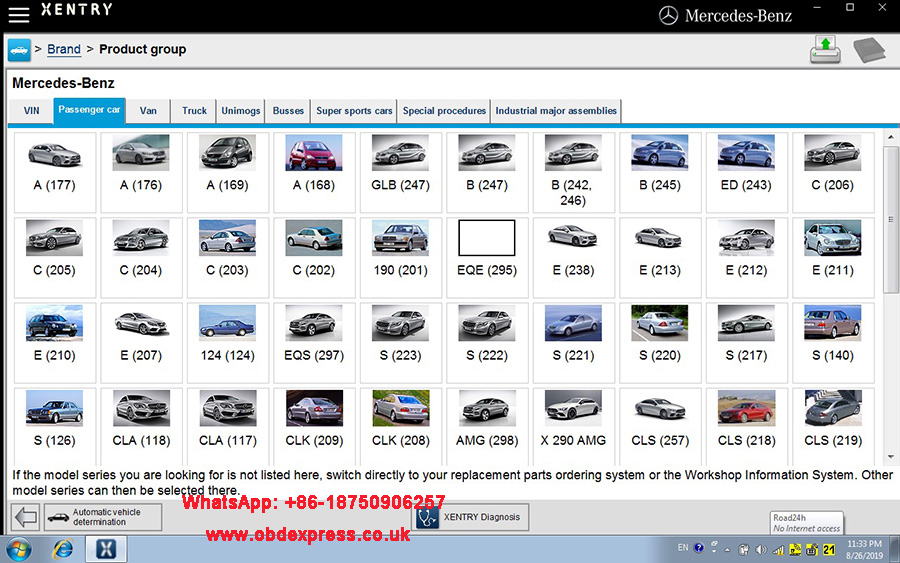The width and height of the screenshot is (900, 563).
Task: Select the 124 (124) model
Action: point(228,343)
